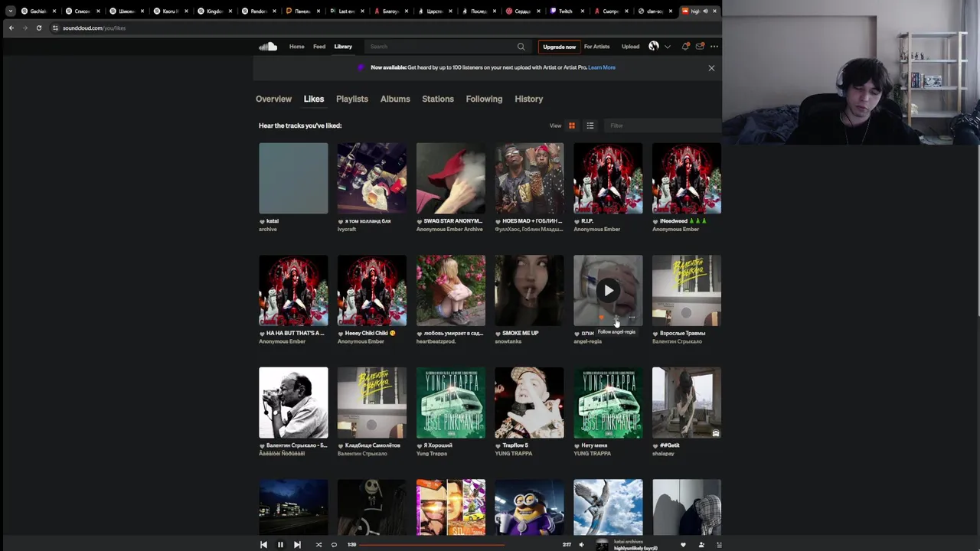The image size is (980, 551).
Task: Open the Overview tab
Action: tap(273, 99)
